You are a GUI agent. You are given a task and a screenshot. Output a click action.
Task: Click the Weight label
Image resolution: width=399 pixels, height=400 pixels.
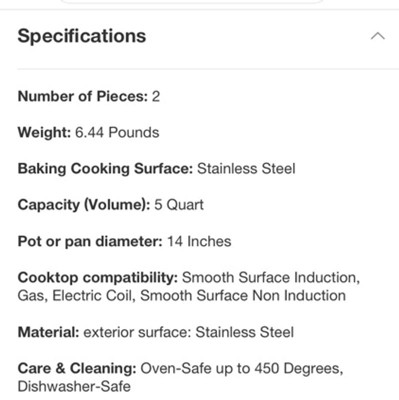pyautogui.click(x=44, y=133)
